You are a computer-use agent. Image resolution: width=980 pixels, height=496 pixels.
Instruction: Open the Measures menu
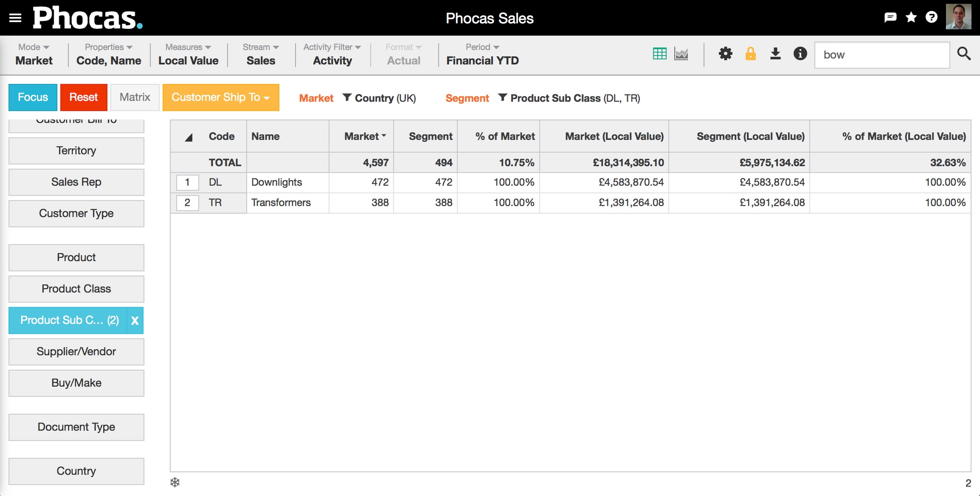coord(188,54)
